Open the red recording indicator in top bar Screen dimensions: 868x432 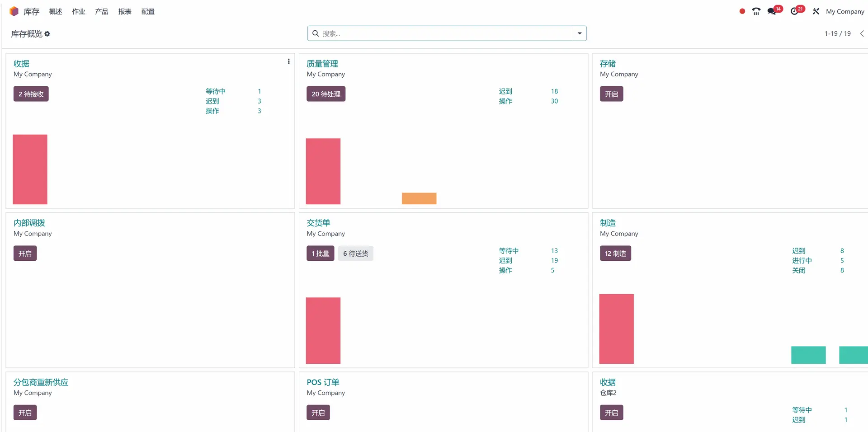point(742,11)
